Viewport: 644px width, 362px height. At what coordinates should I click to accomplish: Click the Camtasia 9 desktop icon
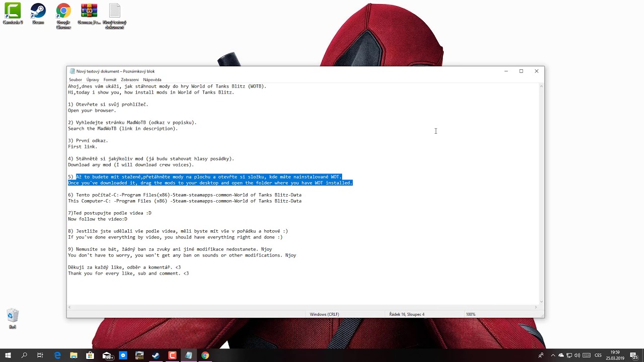tap(13, 14)
